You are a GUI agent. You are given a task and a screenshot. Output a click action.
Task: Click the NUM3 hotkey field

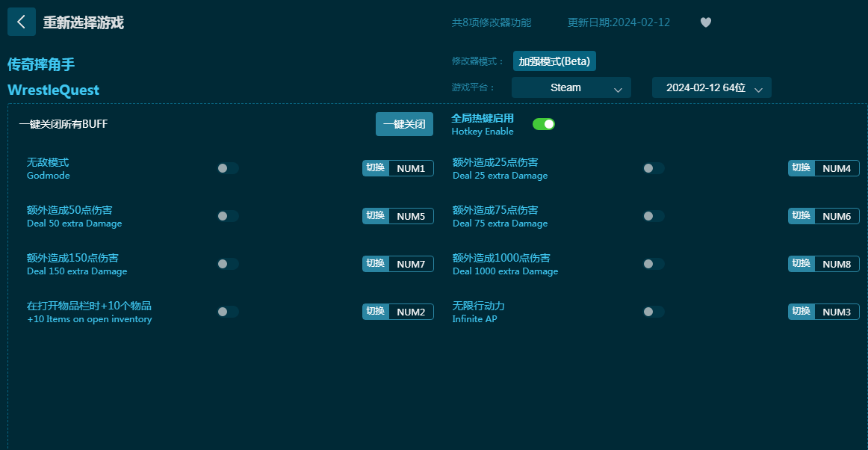837,312
